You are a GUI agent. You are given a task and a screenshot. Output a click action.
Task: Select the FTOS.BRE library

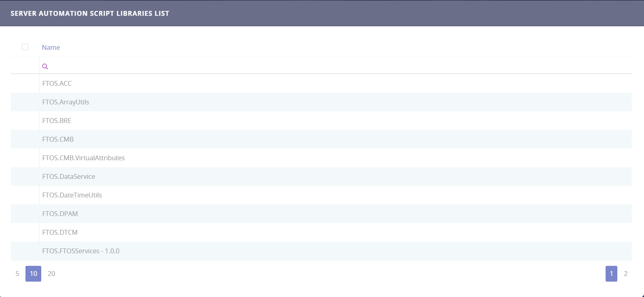pyautogui.click(x=57, y=121)
